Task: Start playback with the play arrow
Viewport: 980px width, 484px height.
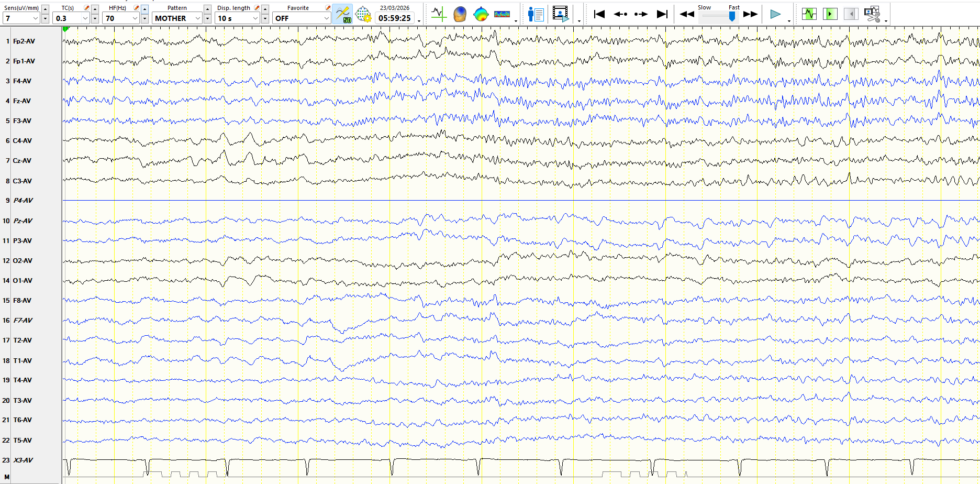Action: 775,14
